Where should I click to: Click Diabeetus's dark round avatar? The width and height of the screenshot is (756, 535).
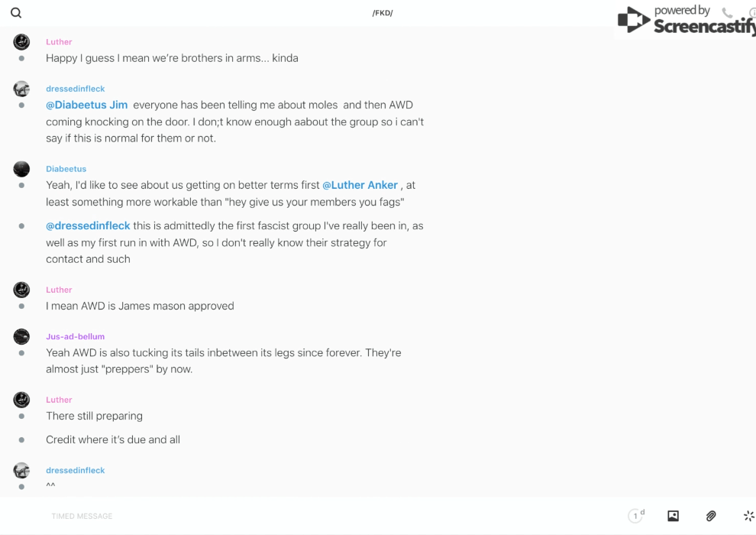point(21,169)
